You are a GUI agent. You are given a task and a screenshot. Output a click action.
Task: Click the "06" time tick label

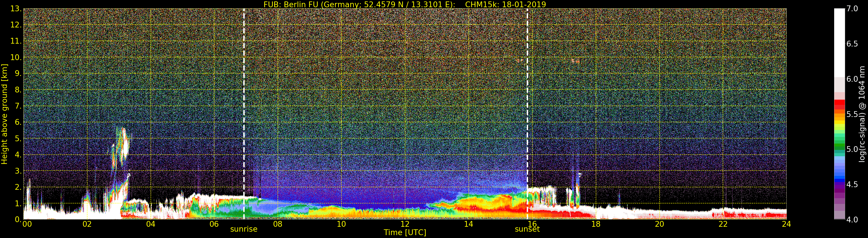click(214, 224)
